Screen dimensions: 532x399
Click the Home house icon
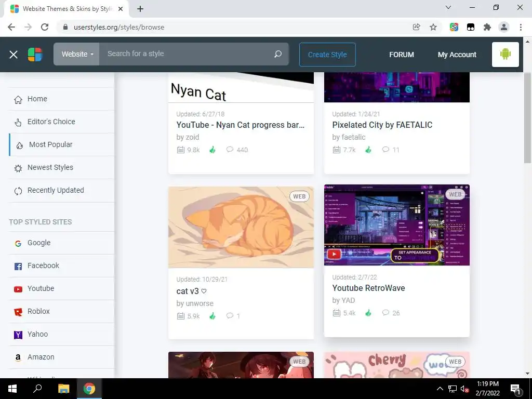click(x=18, y=99)
